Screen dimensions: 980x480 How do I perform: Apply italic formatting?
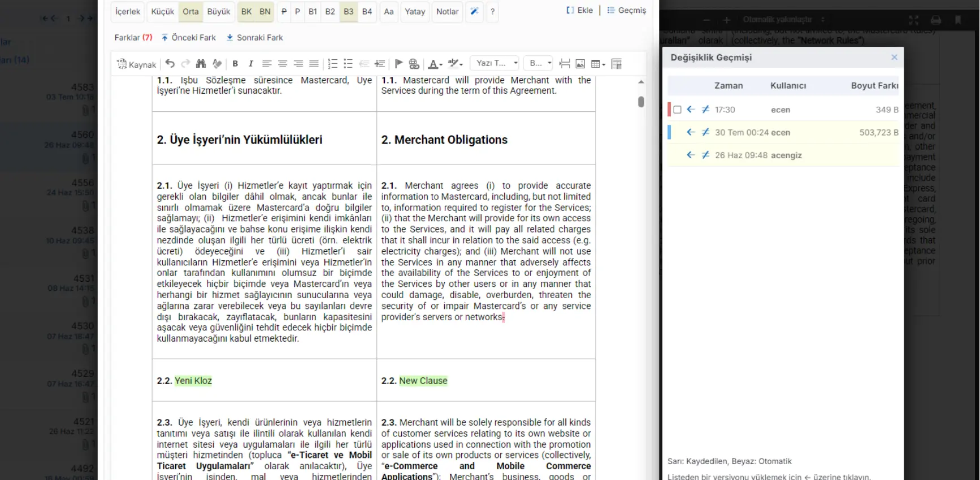(x=251, y=64)
